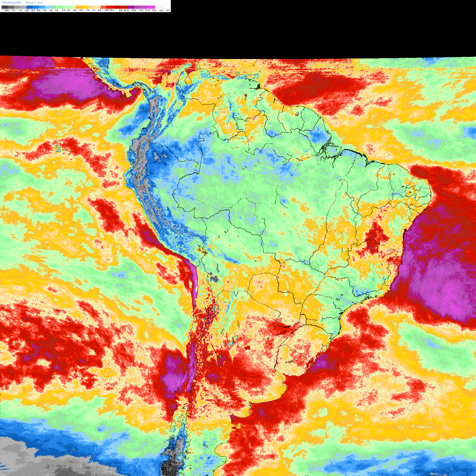Image resolution: width=476 pixels, height=476 pixels.
Task: Select the dark blue legend swatch above 2.0
Action: coord(29,7)
